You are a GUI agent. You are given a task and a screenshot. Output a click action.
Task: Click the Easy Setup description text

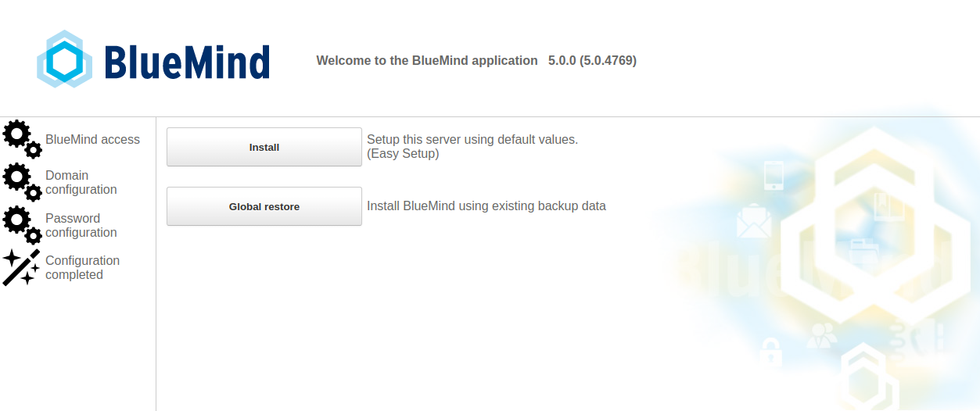472,147
